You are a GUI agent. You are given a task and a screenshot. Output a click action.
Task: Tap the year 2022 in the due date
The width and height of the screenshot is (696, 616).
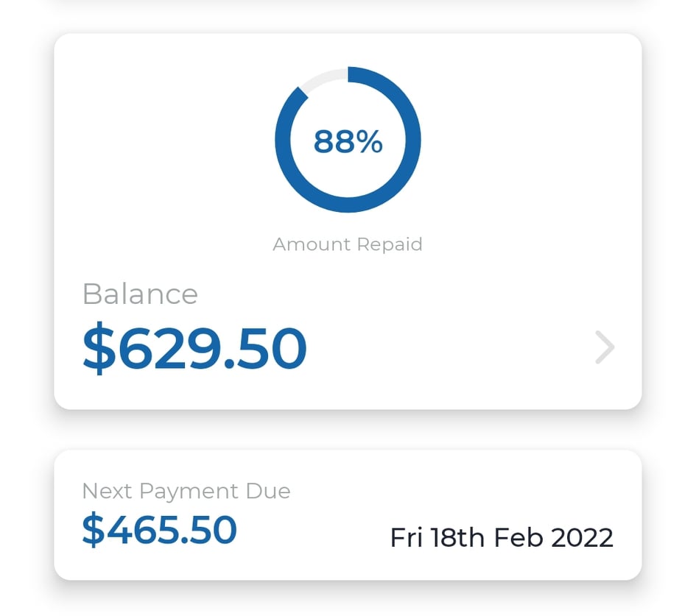pyautogui.click(x=582, y=537)
